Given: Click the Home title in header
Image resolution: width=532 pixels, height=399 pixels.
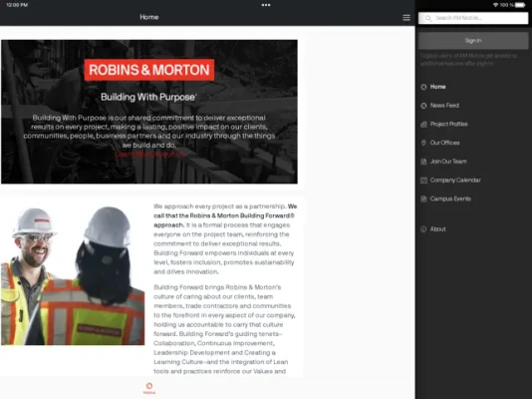Looking at the screenshot, I should pos(149,17).
